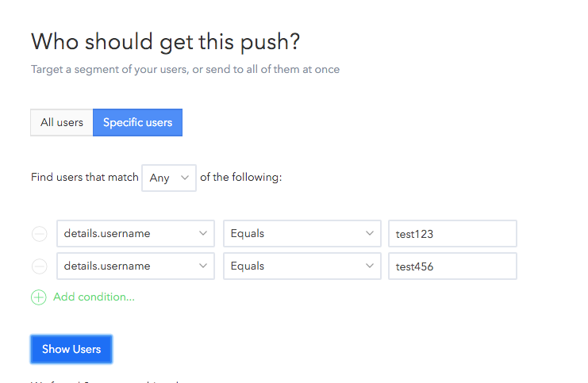Select the Specific users tab
588x383 pixels.
click(137, 123)
